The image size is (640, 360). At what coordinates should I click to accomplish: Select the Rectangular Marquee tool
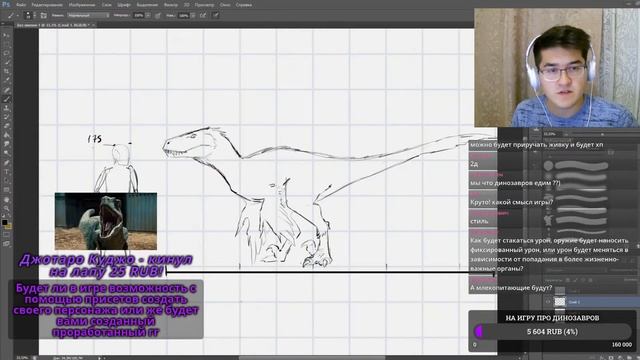(x=6, y=44)
